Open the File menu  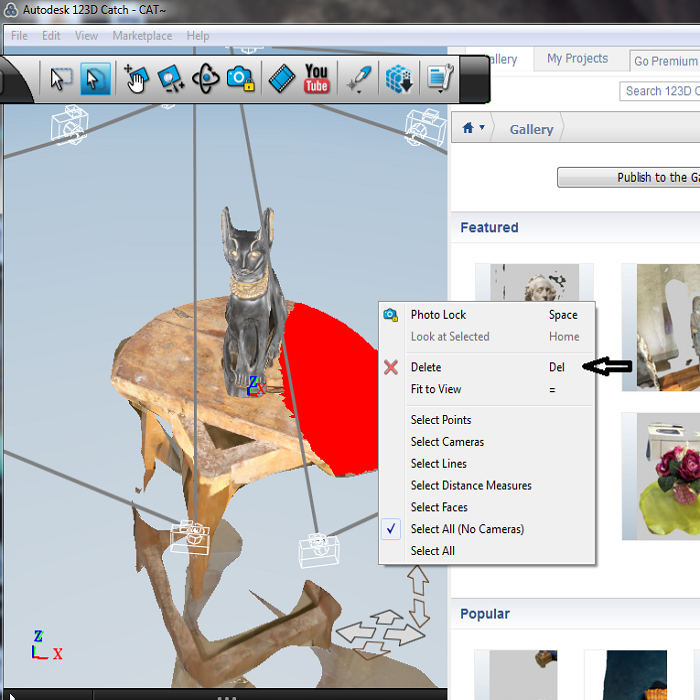(x=19, y=36)
